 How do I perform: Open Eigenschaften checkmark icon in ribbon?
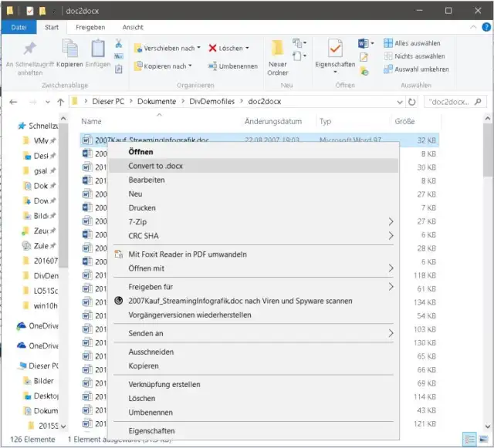tap(335, 51)
